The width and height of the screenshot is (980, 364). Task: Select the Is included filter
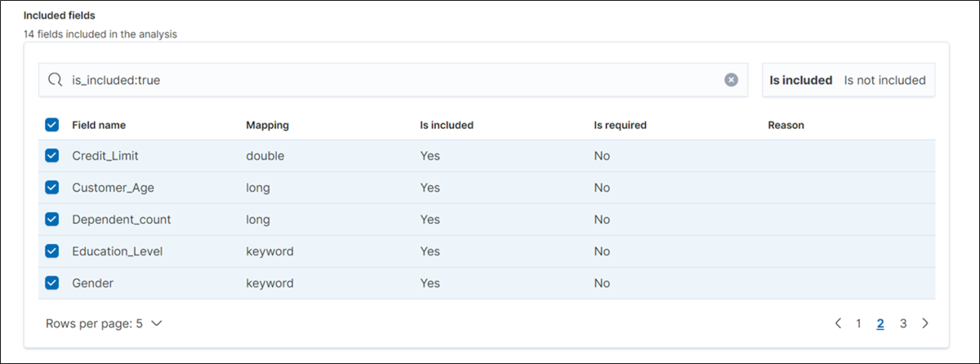pyautogui.click(x=800, y=80)
